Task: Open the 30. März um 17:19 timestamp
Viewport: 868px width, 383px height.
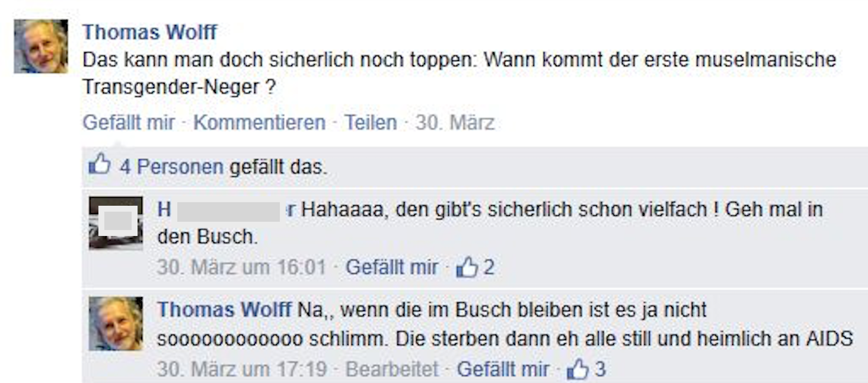Action: (242, 369)
